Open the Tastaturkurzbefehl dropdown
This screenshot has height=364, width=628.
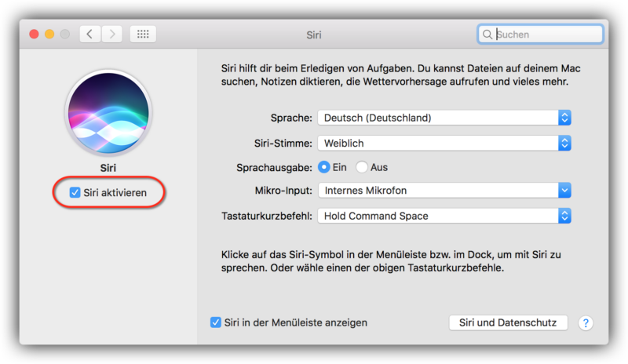[x=444, y=216]
